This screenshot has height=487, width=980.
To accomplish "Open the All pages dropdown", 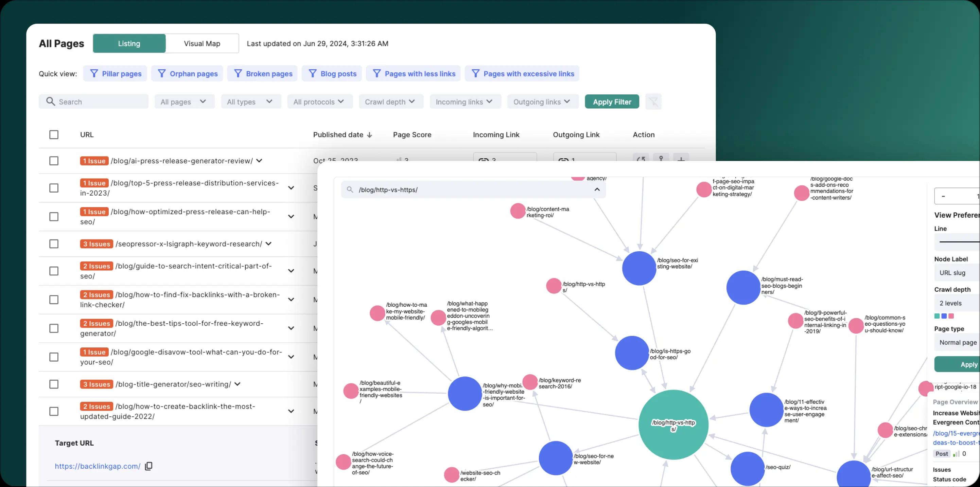I will click(x=185, y=102).
